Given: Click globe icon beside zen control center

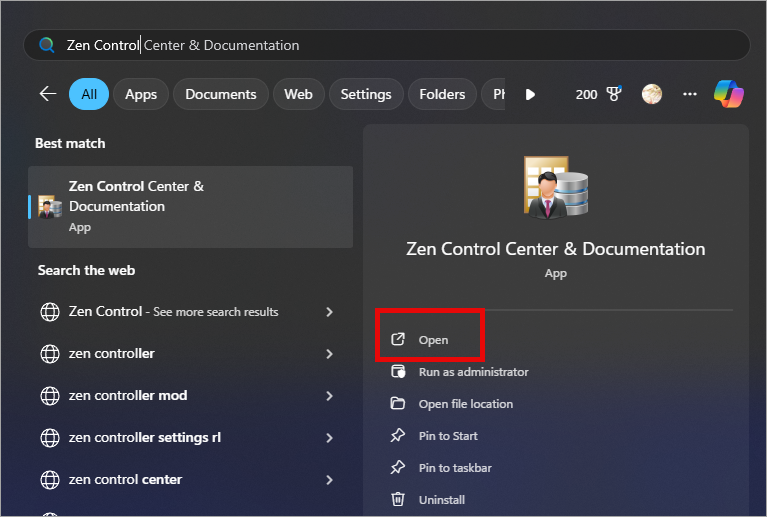Looking at the screenshot, I should (x=50, y=480).
